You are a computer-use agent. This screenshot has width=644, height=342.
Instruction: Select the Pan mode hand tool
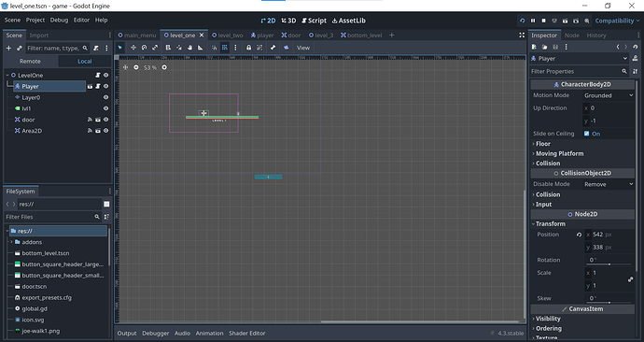click(189, 48)
